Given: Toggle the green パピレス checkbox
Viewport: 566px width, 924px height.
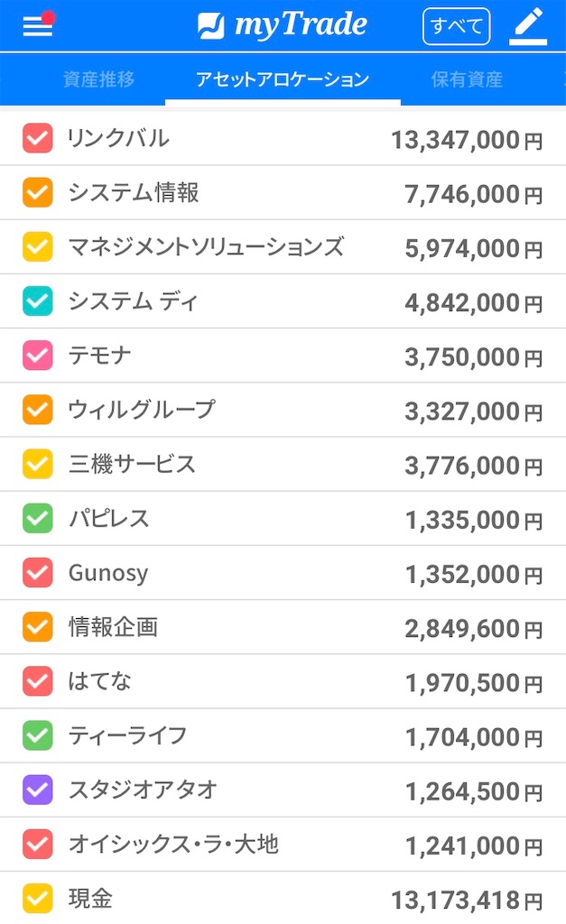Looking at the screenshot, I should point(38,519).
